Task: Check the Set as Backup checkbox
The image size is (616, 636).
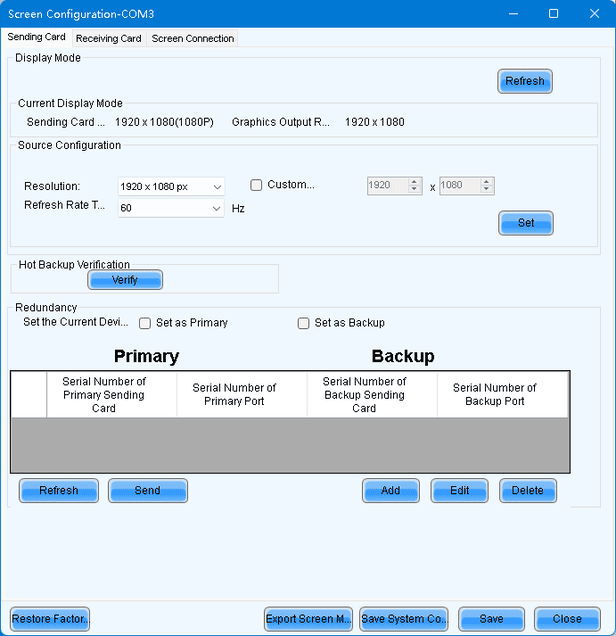Action: click(x=303, y=323)
